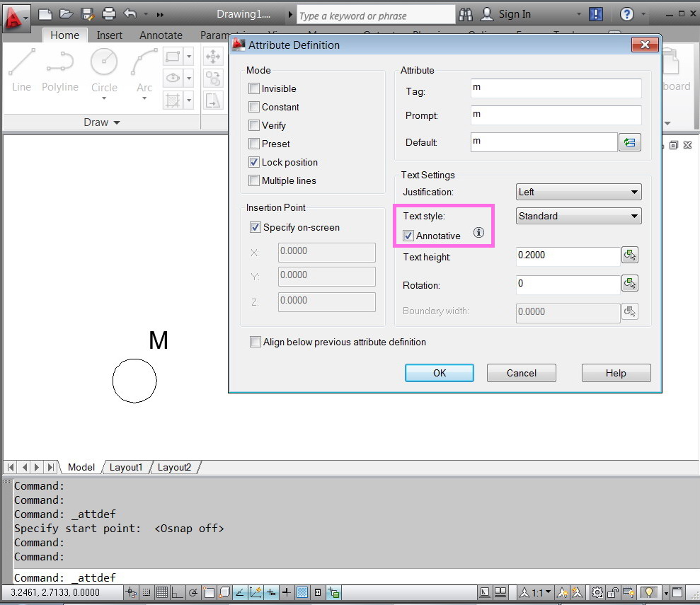Switch to the Layout1 tab
700x605 pixels.
click(x=125, y=467)
